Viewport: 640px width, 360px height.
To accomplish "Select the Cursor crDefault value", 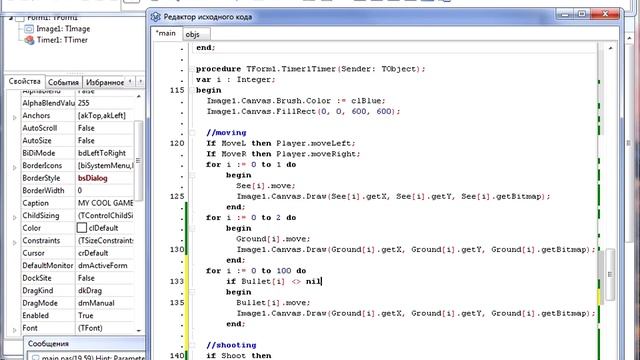I will click(105, 253).
